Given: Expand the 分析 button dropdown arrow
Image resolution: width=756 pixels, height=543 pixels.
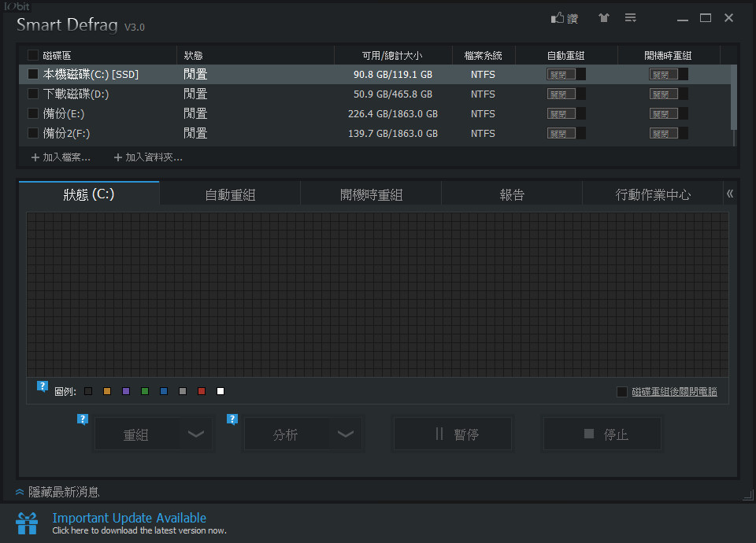Looking at the screenshot, I should (346, 434).
